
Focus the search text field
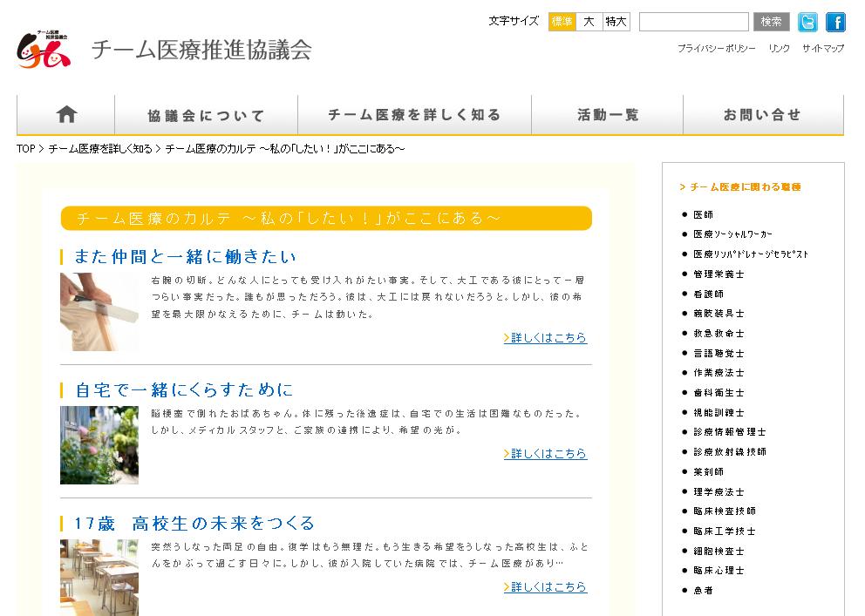click(693, 22)
